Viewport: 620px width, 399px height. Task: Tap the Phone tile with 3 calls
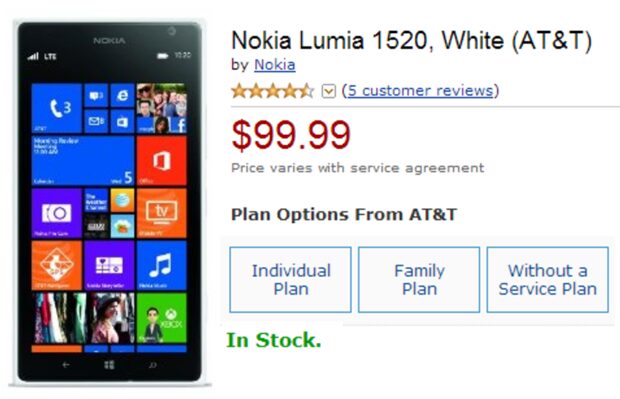57,108
